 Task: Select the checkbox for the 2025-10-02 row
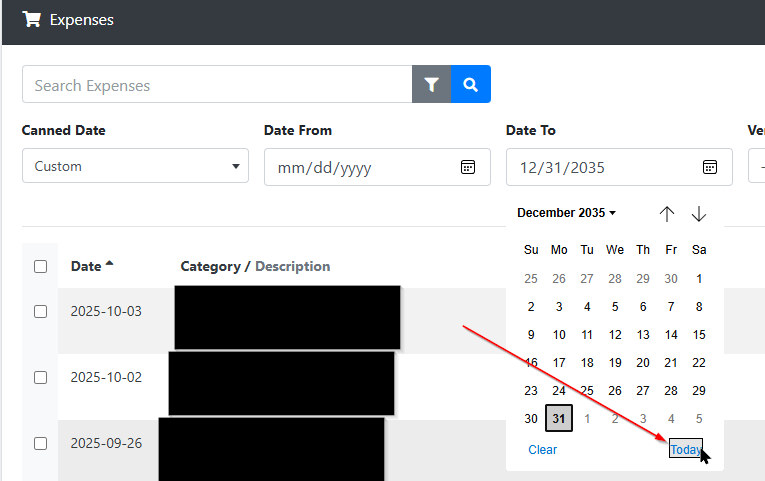40,377
